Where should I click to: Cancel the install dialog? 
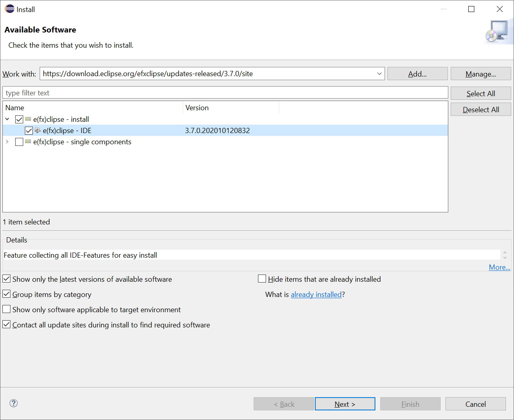pos(476,404)
